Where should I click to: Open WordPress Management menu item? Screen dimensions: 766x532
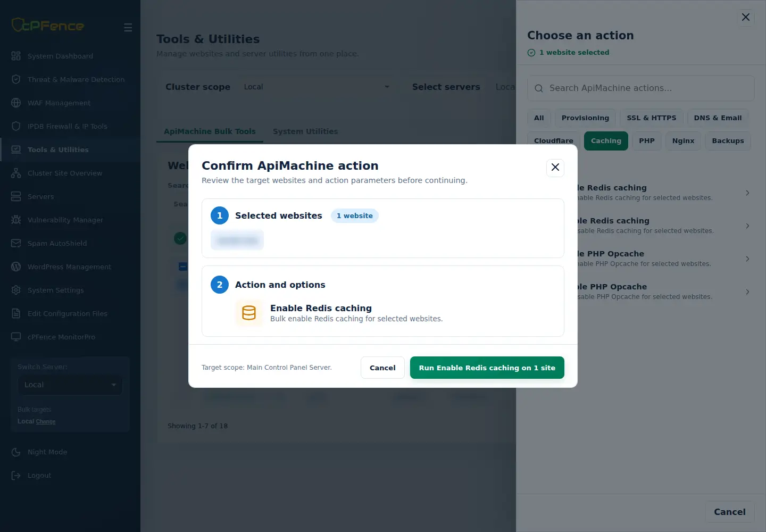pos(69,267)
